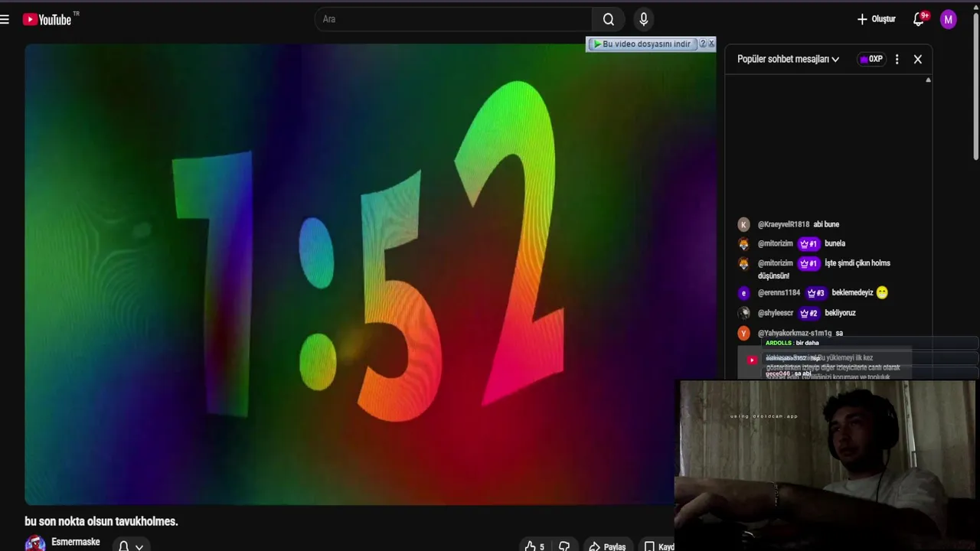The width and height of the screenshot is (980, 551).
Task: Click the magnifier search button
Action: click(x=608, y=19)
